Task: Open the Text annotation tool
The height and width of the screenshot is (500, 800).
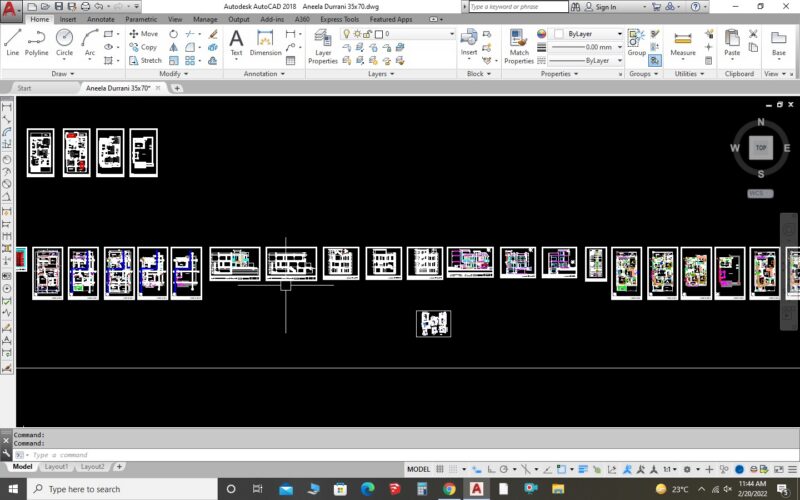Action: tap(236, 42)
